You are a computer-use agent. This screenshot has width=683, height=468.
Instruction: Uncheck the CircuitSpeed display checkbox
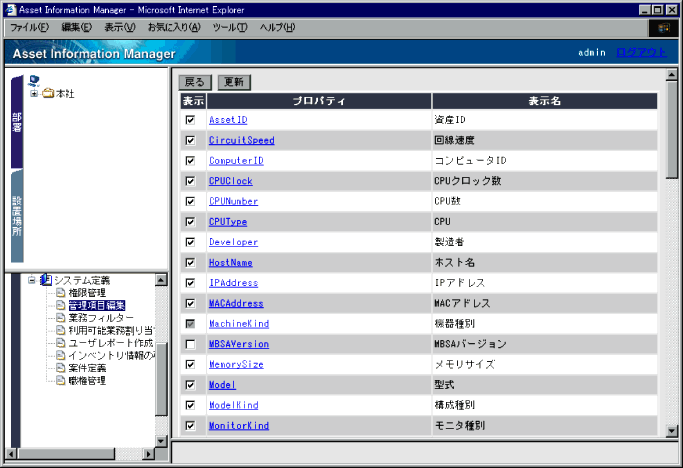pos(190,140)
